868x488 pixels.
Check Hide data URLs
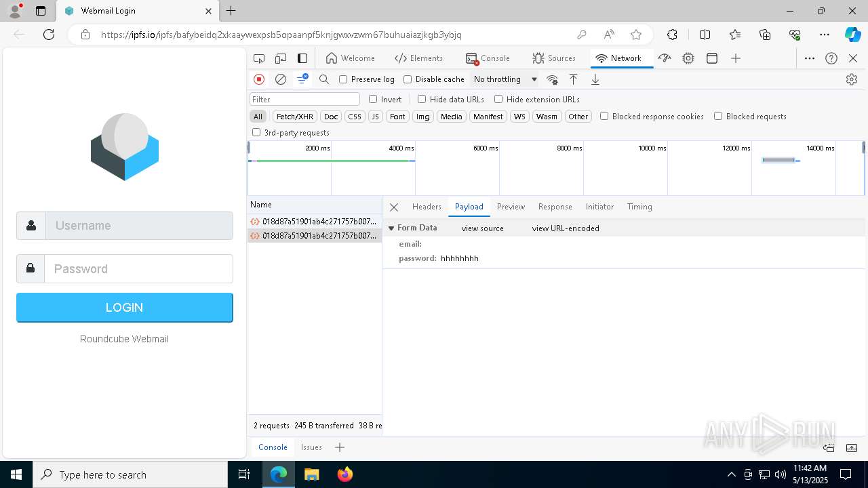click(x=422, y=99)
